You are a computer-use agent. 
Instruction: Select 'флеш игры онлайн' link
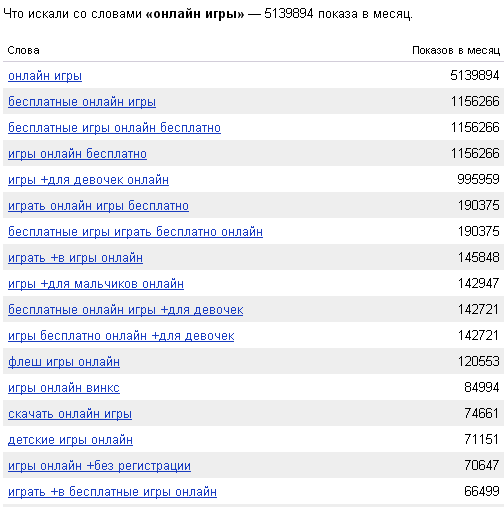[x=64, y=362]
